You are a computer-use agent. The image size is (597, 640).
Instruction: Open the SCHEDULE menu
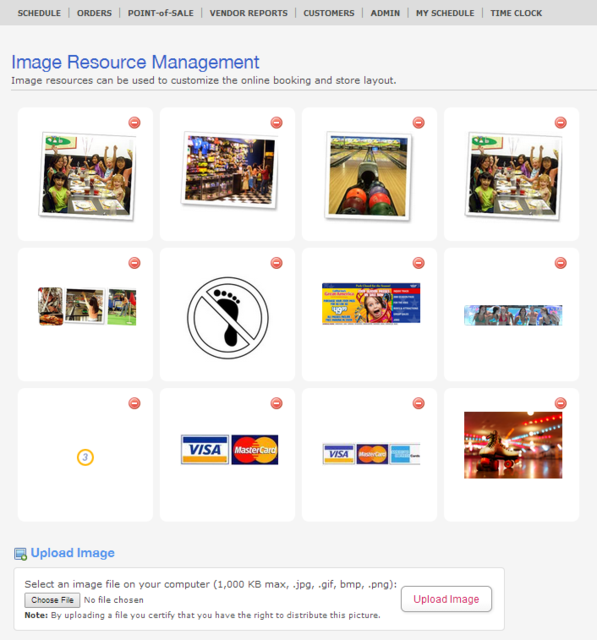[39, 13]
